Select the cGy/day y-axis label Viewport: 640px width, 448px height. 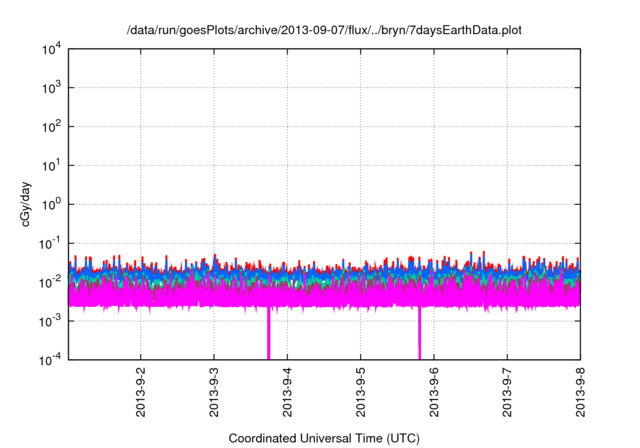[25, 205]
